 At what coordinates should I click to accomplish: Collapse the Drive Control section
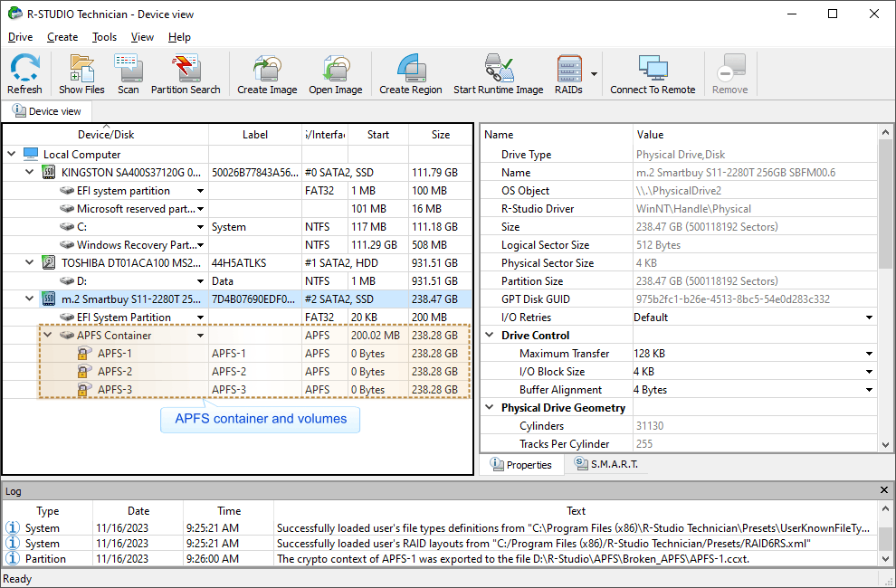point(490,336)
